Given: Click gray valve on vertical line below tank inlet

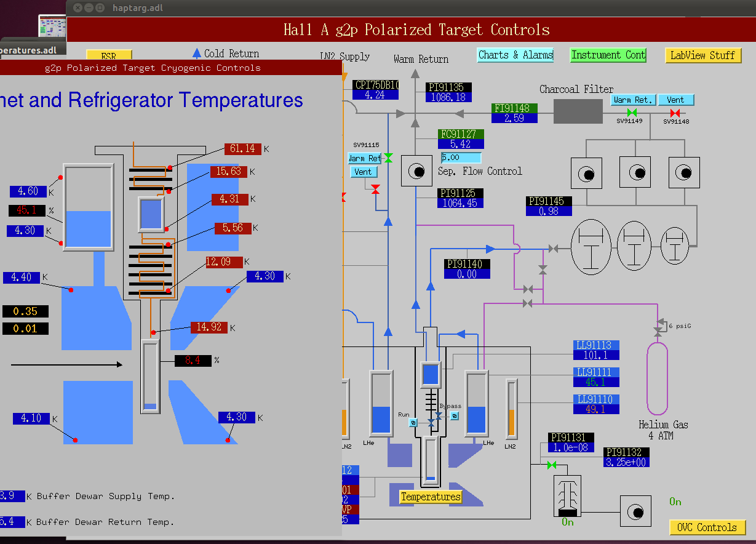Looking at the screenshot, I should (543, 270).
